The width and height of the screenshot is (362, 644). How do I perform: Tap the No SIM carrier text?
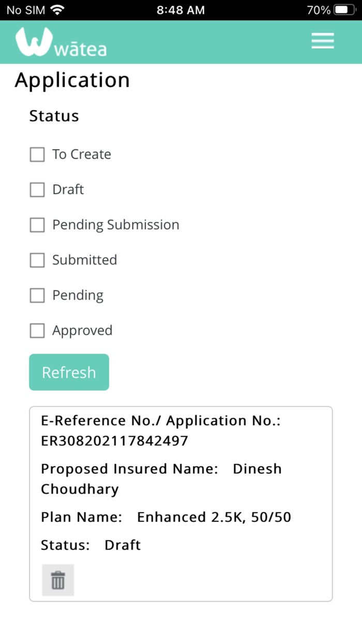coord(25,10)
